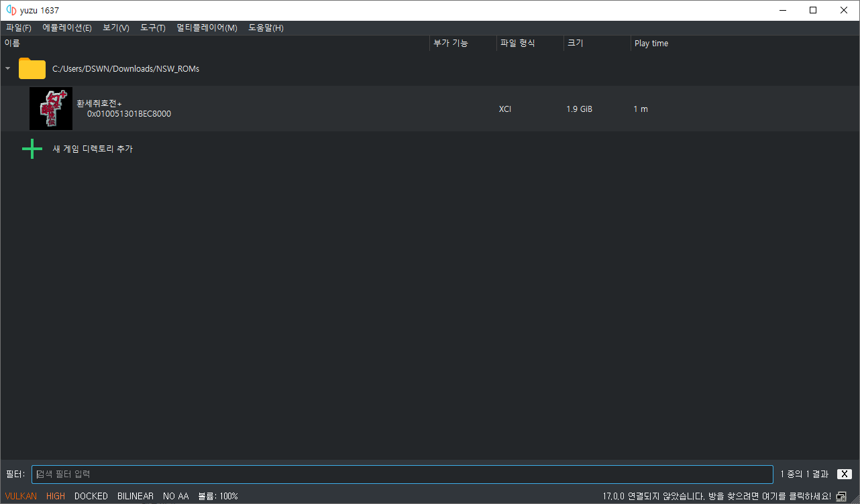Open the 도움말(H) menu
860x504 pixels.
click(266, 28)
